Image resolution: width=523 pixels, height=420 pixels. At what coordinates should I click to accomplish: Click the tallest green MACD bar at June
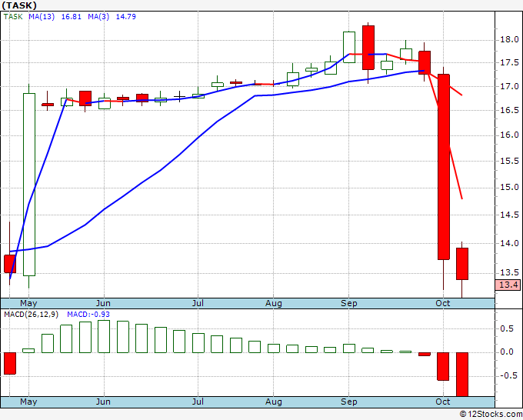pyautogui.click(x=104, y=337)
